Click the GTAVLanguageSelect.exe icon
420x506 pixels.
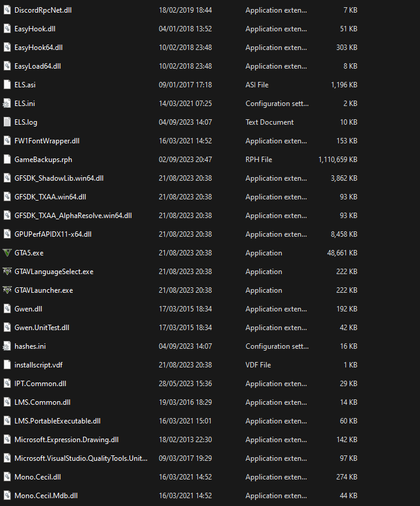(7, 272)
